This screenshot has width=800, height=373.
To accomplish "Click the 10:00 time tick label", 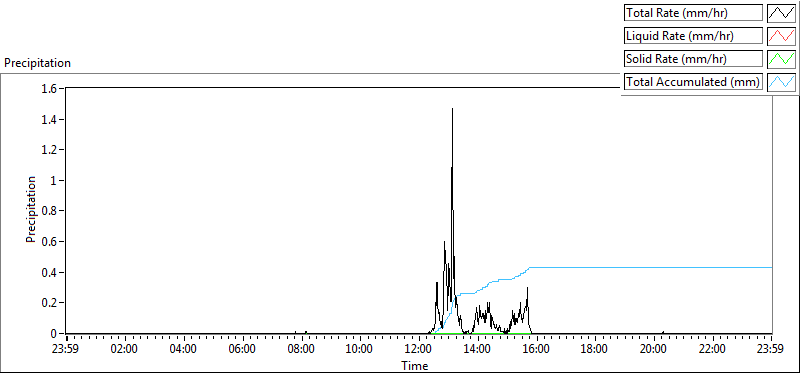I will click(x=360, y=349).
